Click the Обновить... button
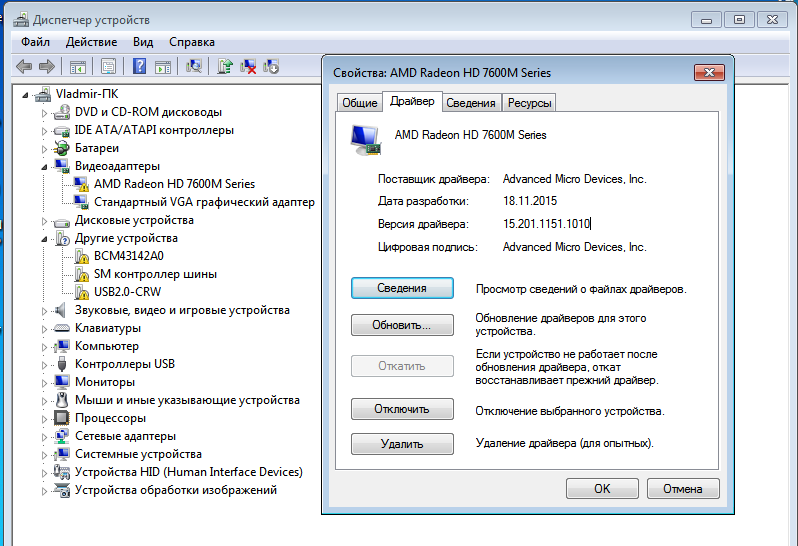798x546 pixels. click(402, 325)
